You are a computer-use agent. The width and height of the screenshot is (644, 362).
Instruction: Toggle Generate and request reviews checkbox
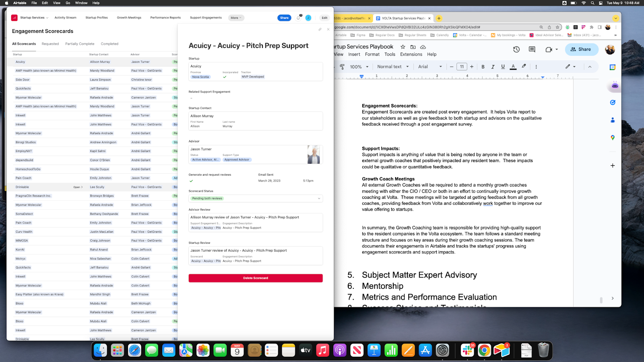coord(191,181)
